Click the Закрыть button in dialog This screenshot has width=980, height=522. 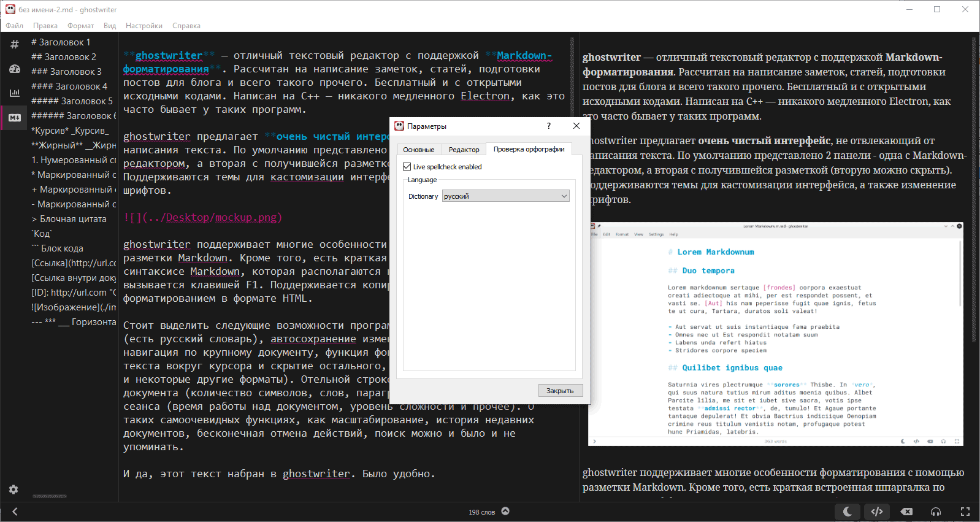click(x=560, y=391)
